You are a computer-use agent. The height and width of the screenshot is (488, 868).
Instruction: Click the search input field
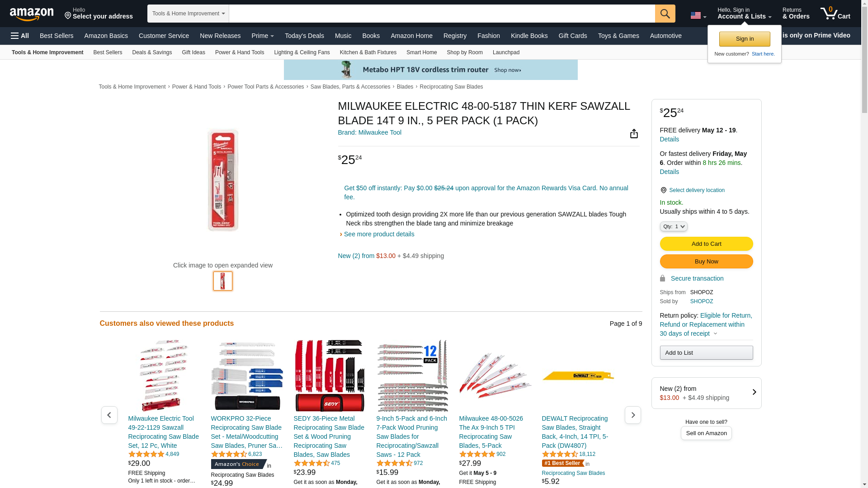coord(442,14)
